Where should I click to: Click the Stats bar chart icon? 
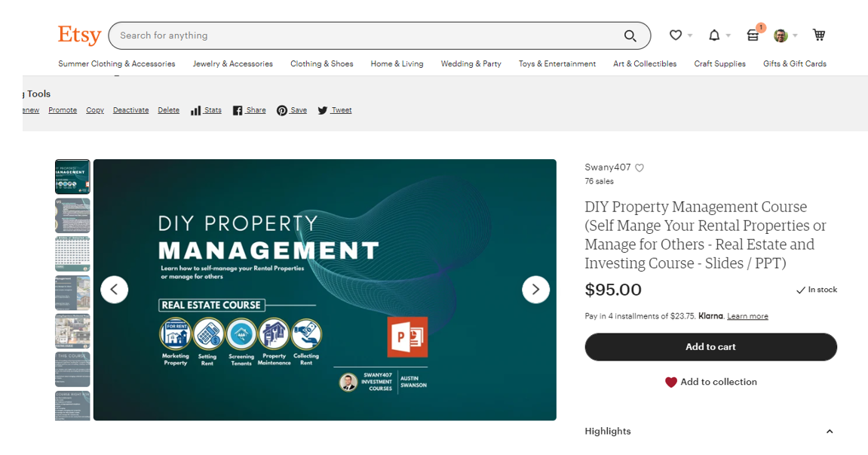click(195, 110)
